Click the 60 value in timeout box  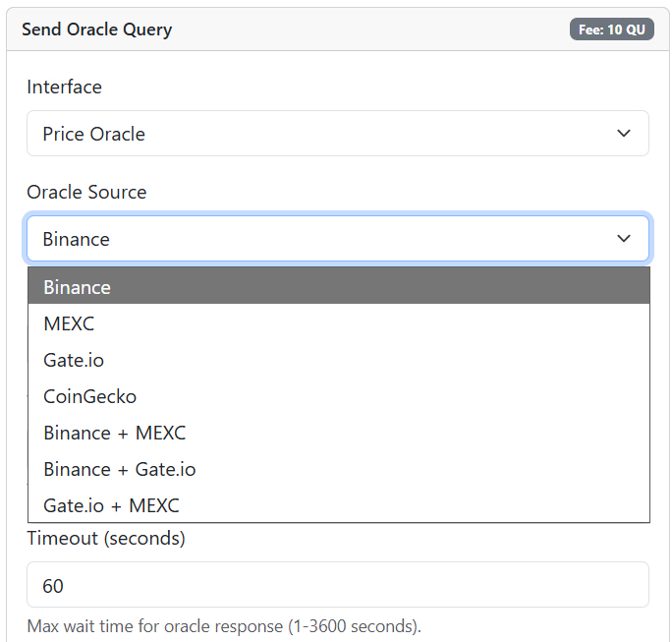click(53, 586)
